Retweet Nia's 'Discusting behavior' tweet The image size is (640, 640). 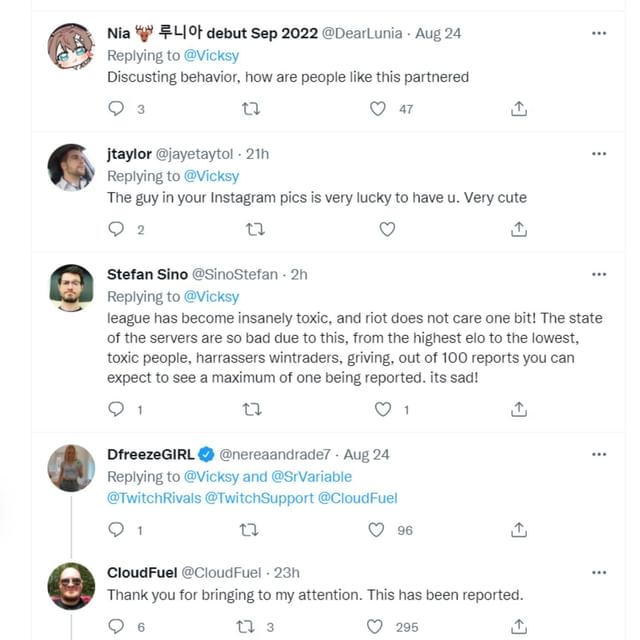253,109
